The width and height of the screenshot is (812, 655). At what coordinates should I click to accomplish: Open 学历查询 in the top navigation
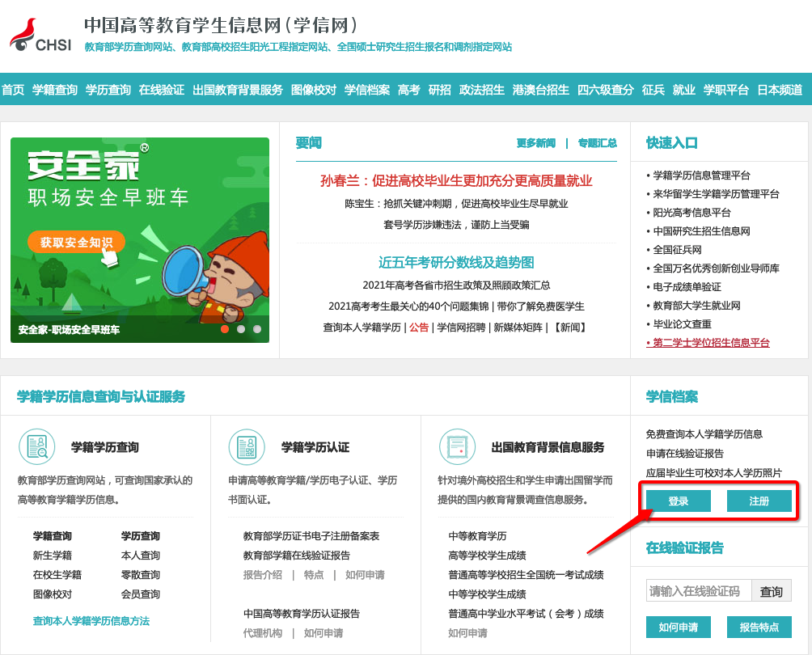click(x=108, y=90)
